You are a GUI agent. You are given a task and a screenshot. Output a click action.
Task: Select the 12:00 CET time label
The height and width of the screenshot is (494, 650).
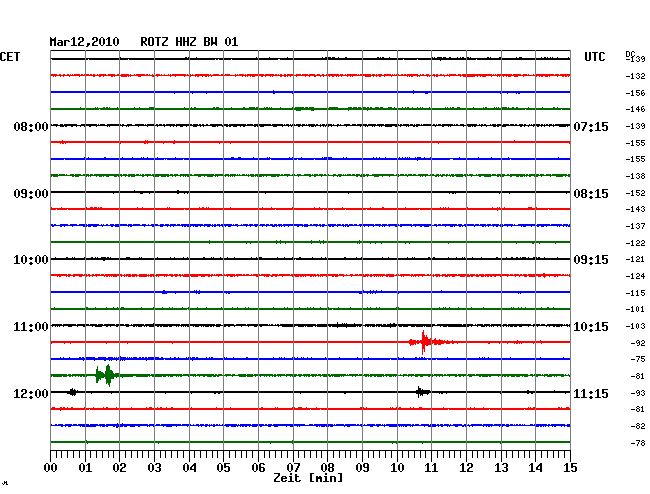[x=31, y=393]
